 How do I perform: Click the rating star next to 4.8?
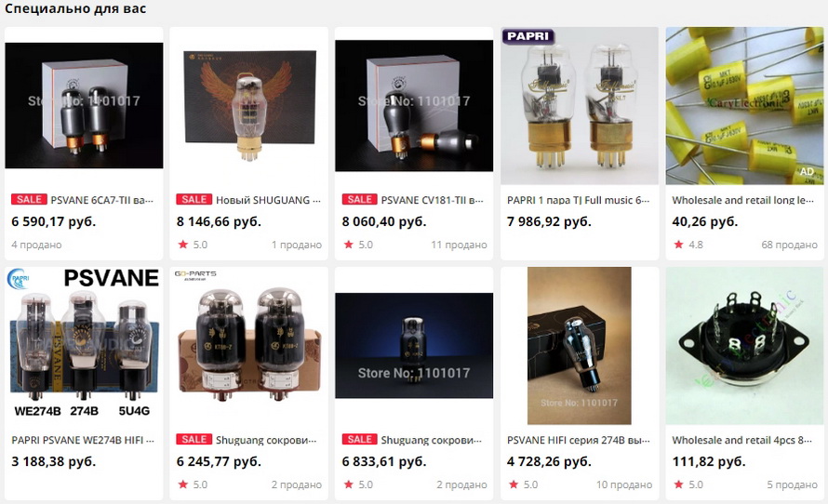(678, 245)
